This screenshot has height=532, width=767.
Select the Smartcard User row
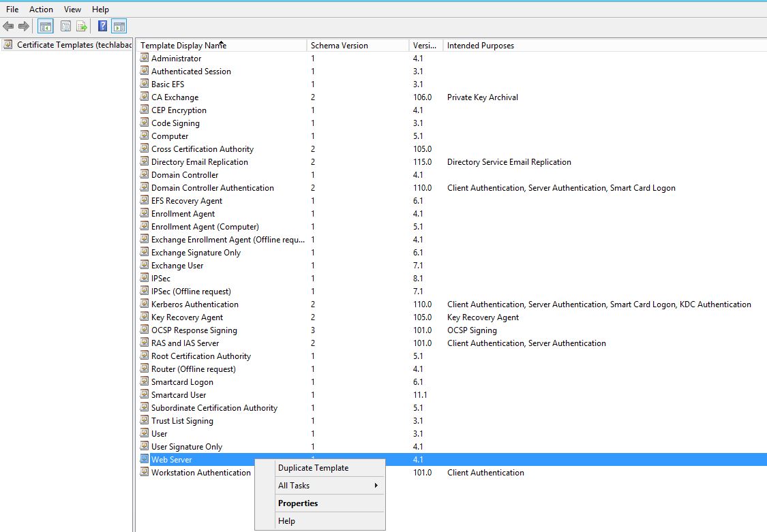451,394
